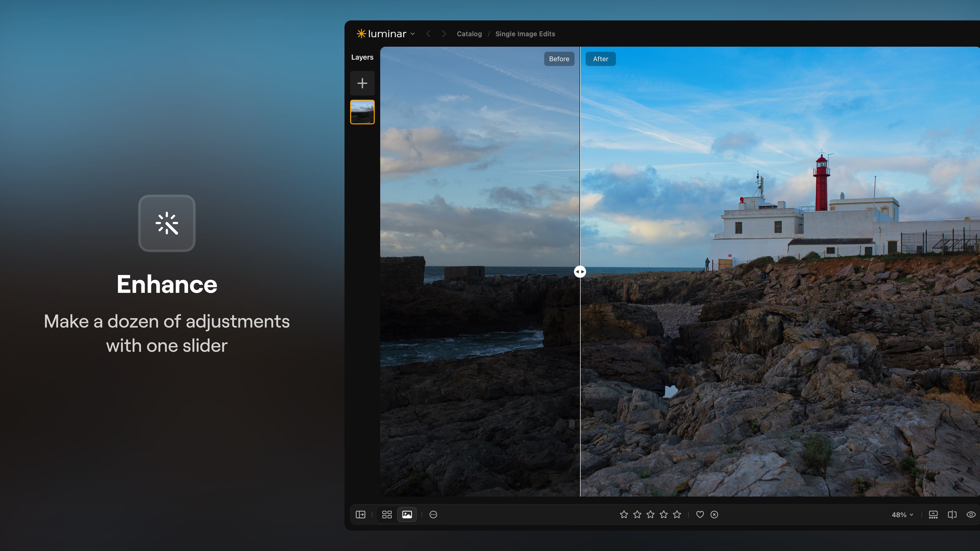Toggle before/after compare split icon
Image resolution: width=980 pixels, height=551 pixels.
[x=952, y=515]
